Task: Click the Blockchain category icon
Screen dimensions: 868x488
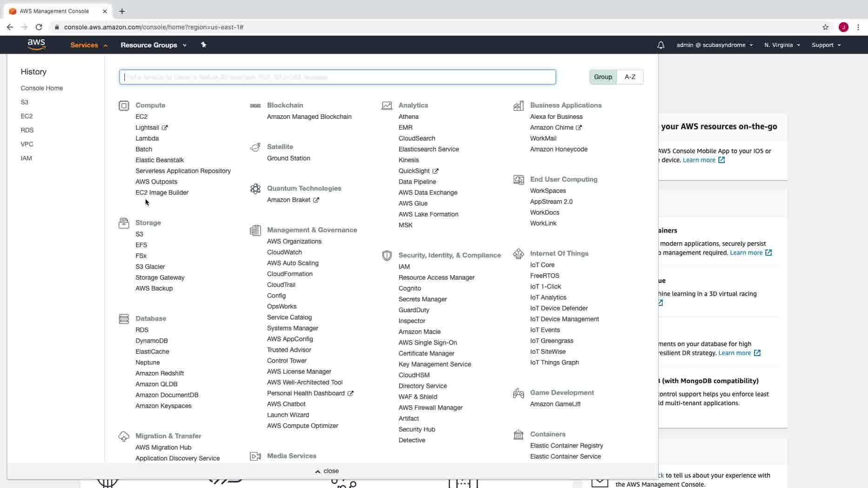Action: coord(255,106)
